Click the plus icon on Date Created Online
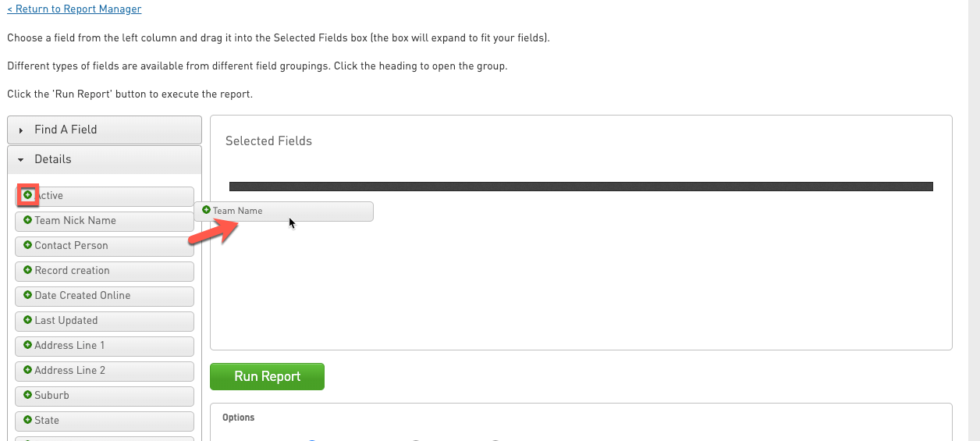The height and width of the screenshot is (441, 980). (x=28, y=295)
